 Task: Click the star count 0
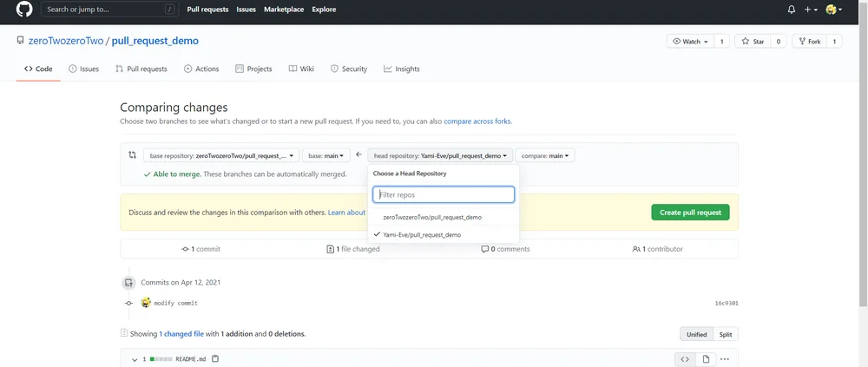(x=779, y=42)
